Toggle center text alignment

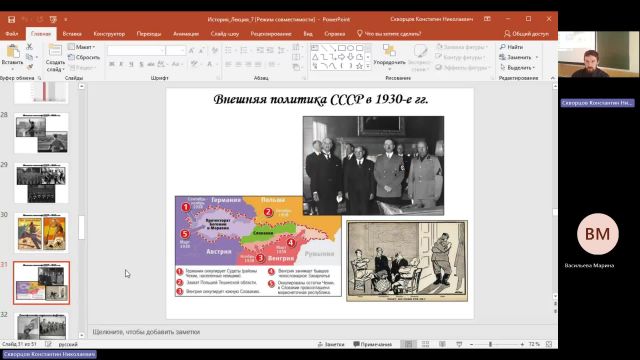[x=238, y=64]
